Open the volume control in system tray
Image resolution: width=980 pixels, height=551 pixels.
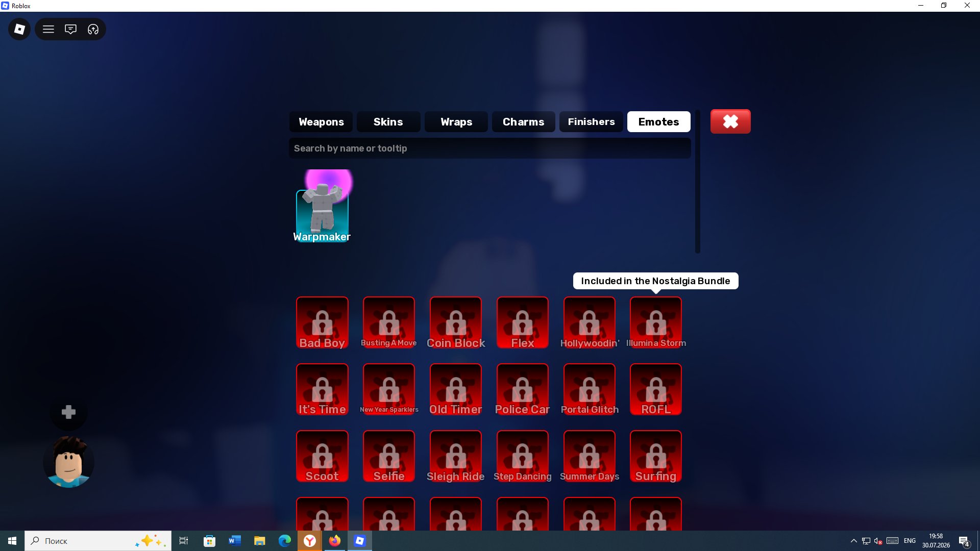point(878,541)
